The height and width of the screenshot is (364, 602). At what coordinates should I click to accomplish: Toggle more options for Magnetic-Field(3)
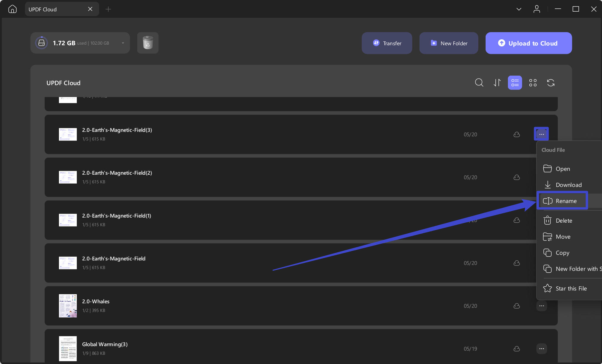click(541, 134)
